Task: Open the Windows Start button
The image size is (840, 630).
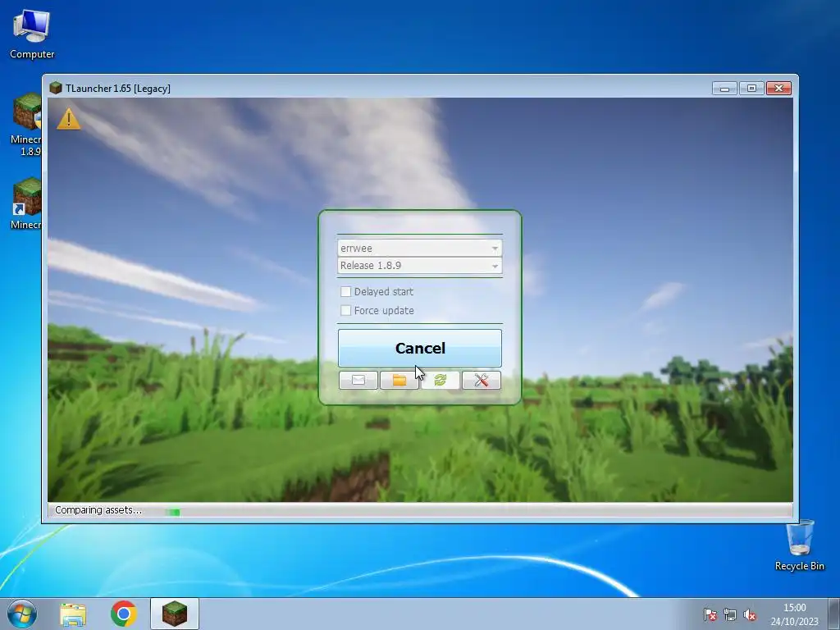Action: point(22,614)
